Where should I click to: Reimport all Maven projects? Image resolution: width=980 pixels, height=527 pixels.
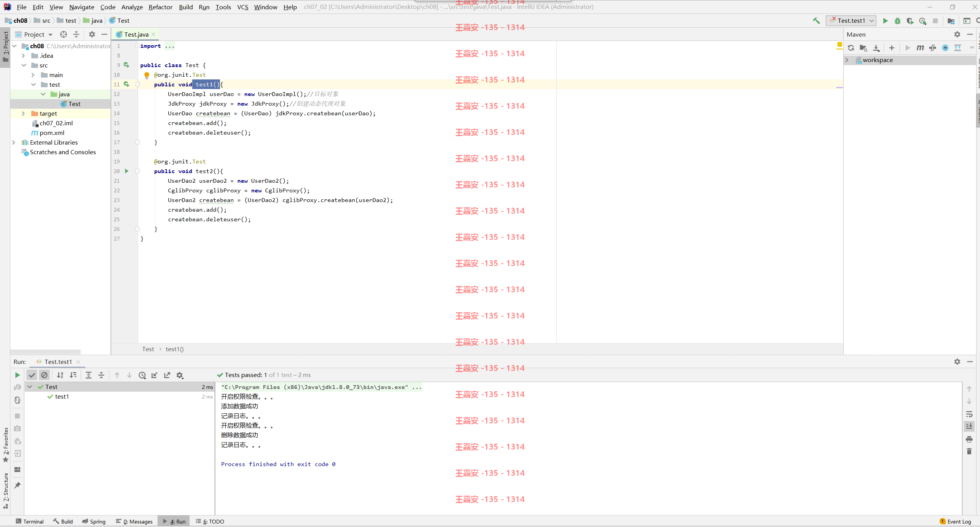851,48
